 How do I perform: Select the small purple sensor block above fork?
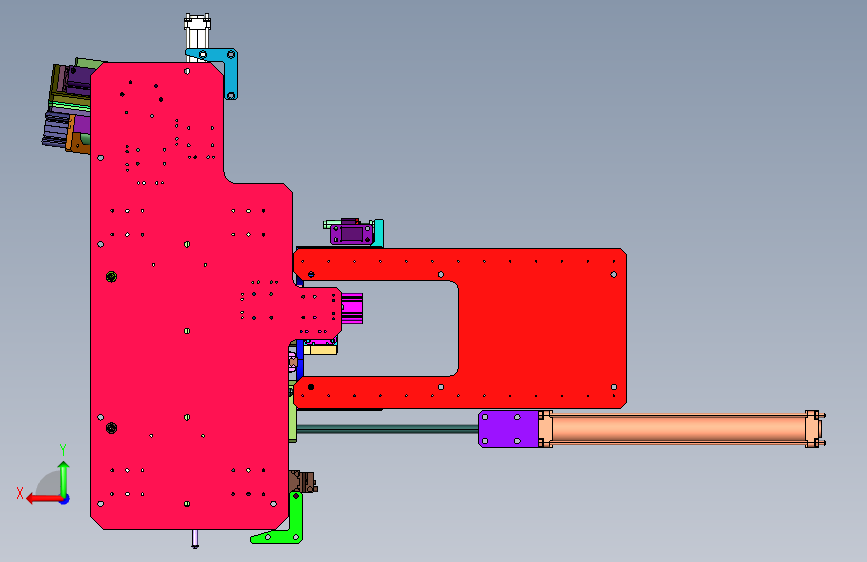click(x=351, y=232)
